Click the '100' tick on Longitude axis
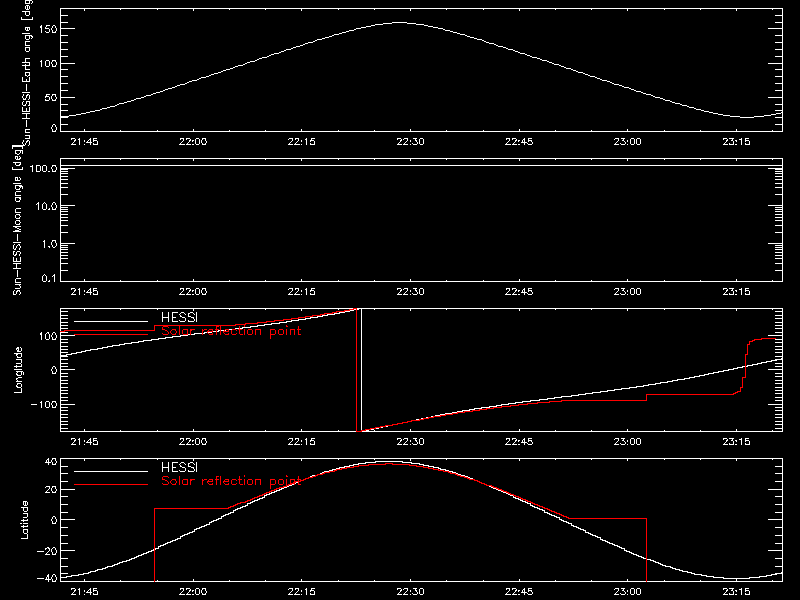Viewport: 800px width, 600px height. (49, 336)
